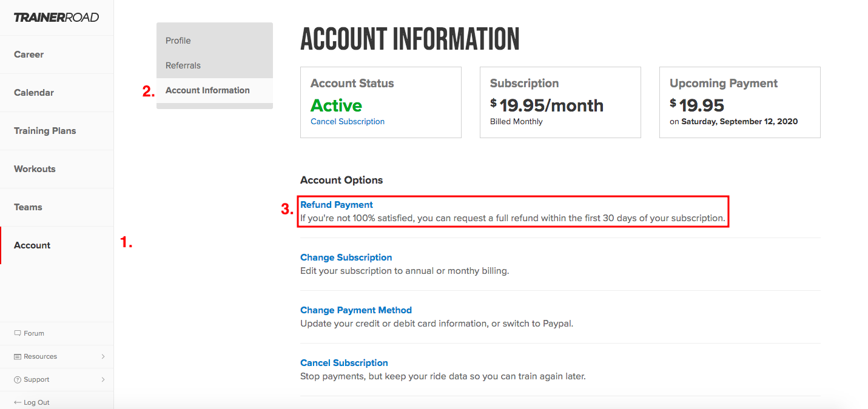
Task: Open the Change Subscription link
Action: click(x=346, y=258)
